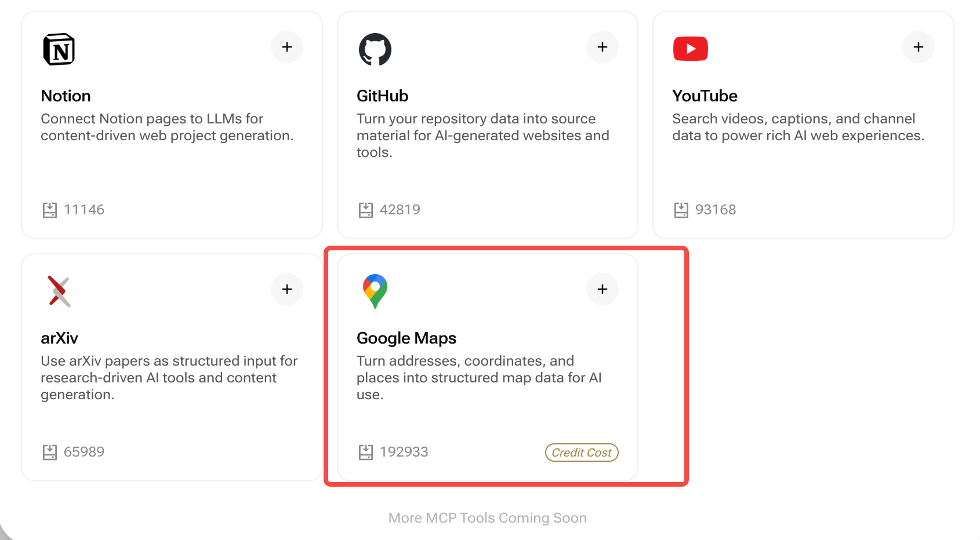Add the Notion MCP tool with plus button
Viewport: 980px width, 540px height.
(x=287, y=47)
